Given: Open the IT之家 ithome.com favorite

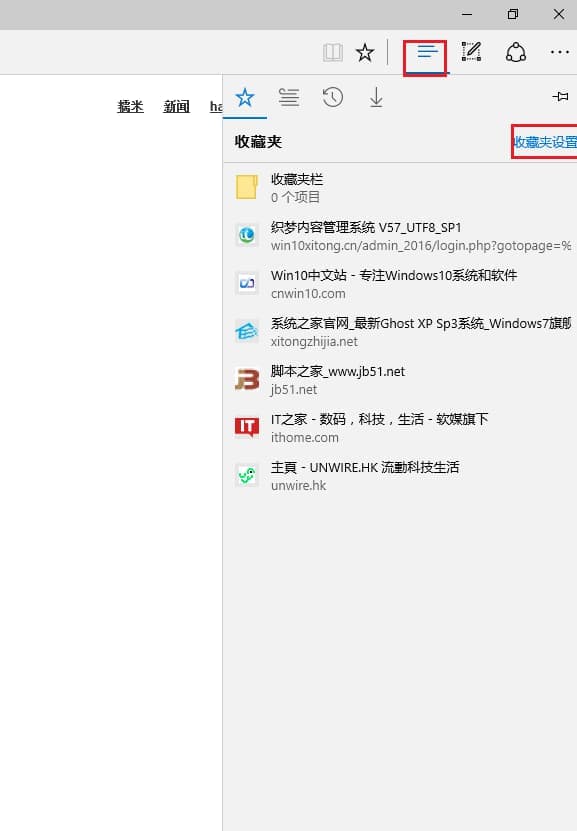Looking at the screenshot, I should point(400,428).
